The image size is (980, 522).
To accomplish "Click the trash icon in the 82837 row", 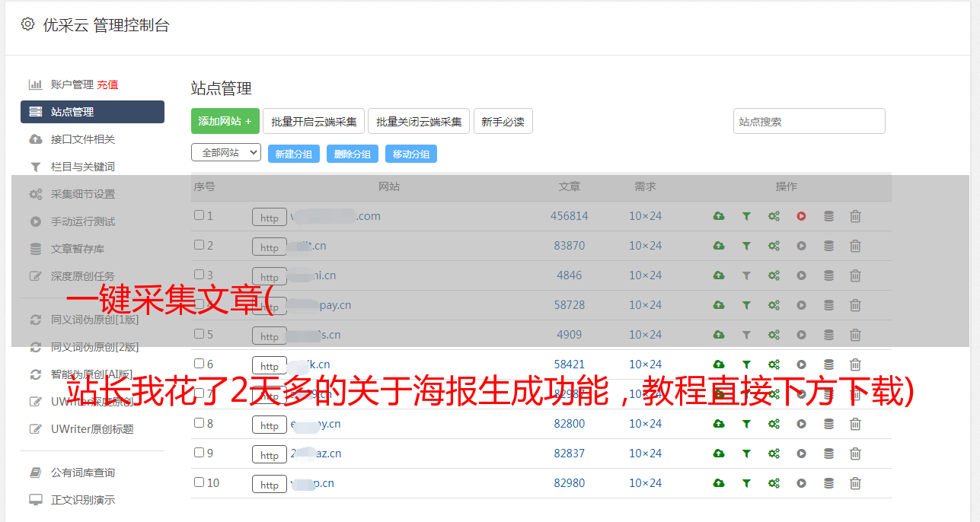I will pos(855,454).
